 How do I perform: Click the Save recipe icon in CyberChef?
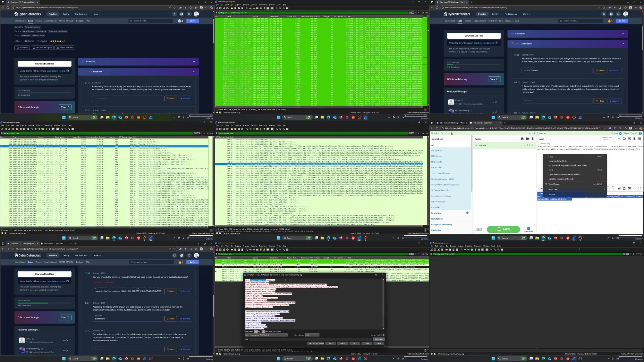tap(522, 139)
